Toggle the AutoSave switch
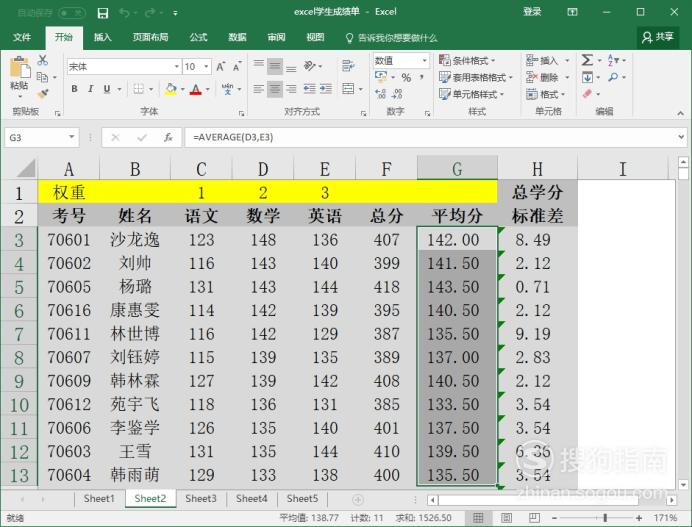This screenshot has height=527, width=692. pos(71,13)
